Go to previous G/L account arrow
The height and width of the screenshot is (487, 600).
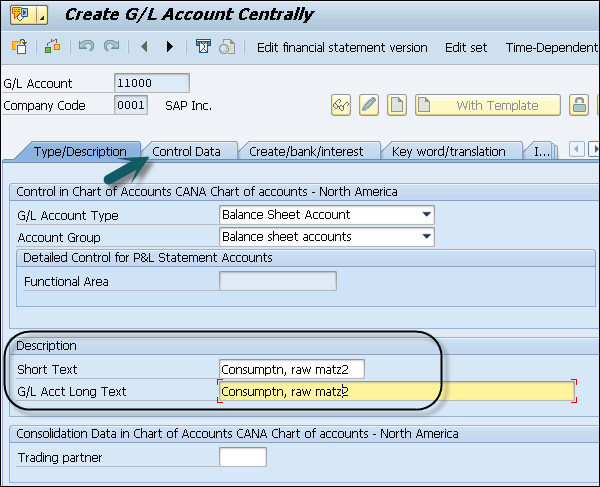click(x=145, y=47)
